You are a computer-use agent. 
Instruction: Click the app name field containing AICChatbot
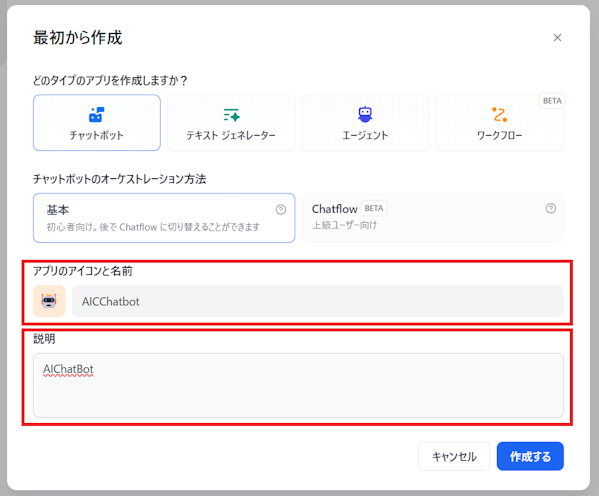(318, 301)
